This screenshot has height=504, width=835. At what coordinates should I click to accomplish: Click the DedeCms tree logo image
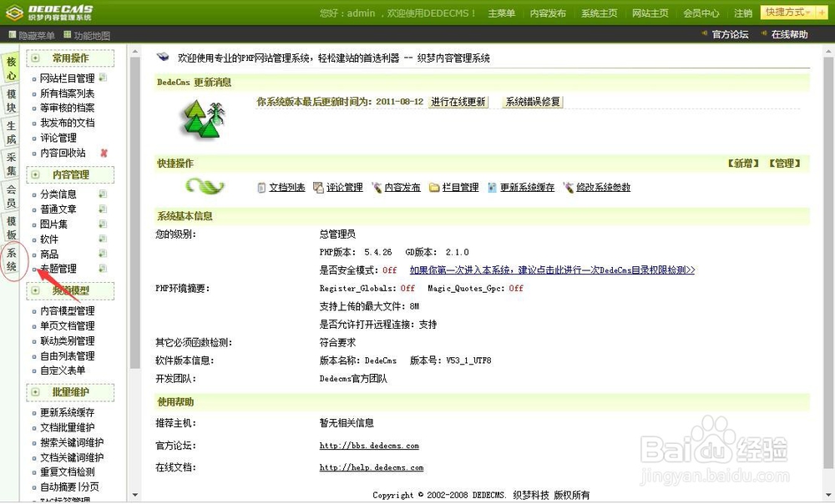(x=205, y=120)
